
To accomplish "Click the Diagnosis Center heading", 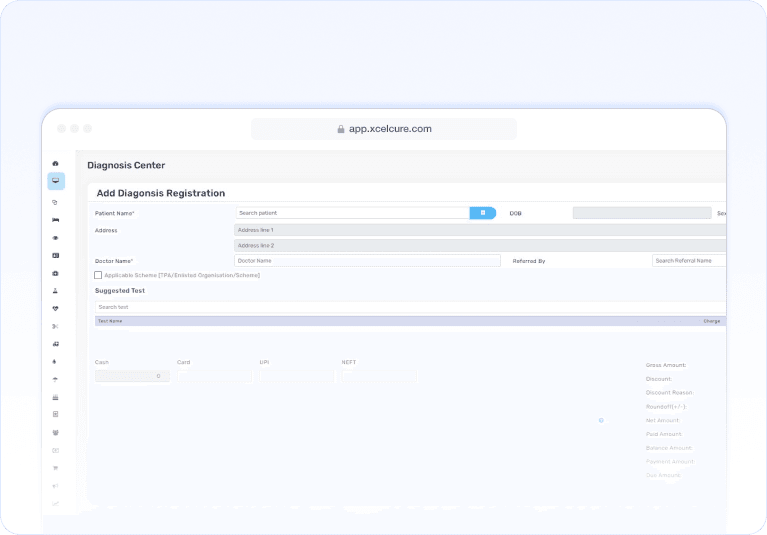I will coord(126,165).
